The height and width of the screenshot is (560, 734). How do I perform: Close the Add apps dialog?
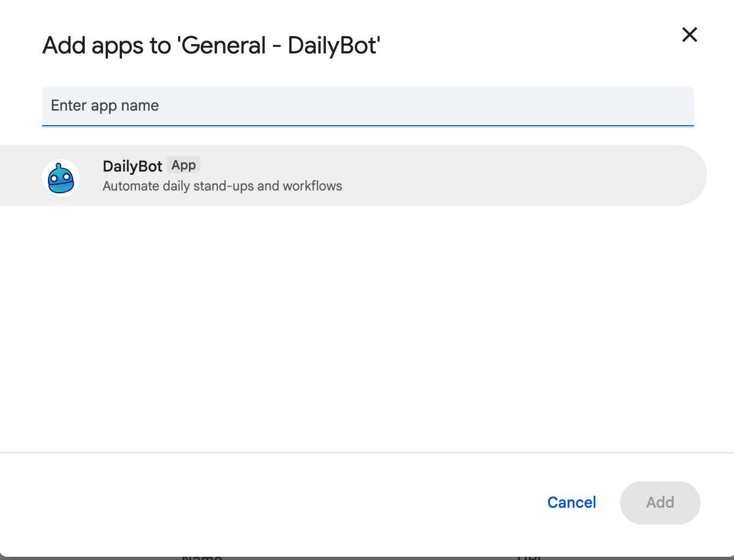point(689,35)
